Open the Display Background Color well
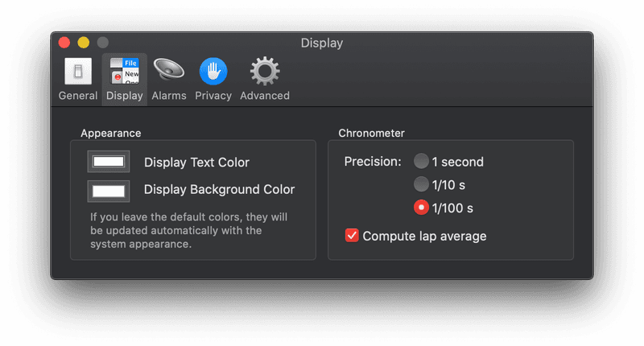 (109, 191)
